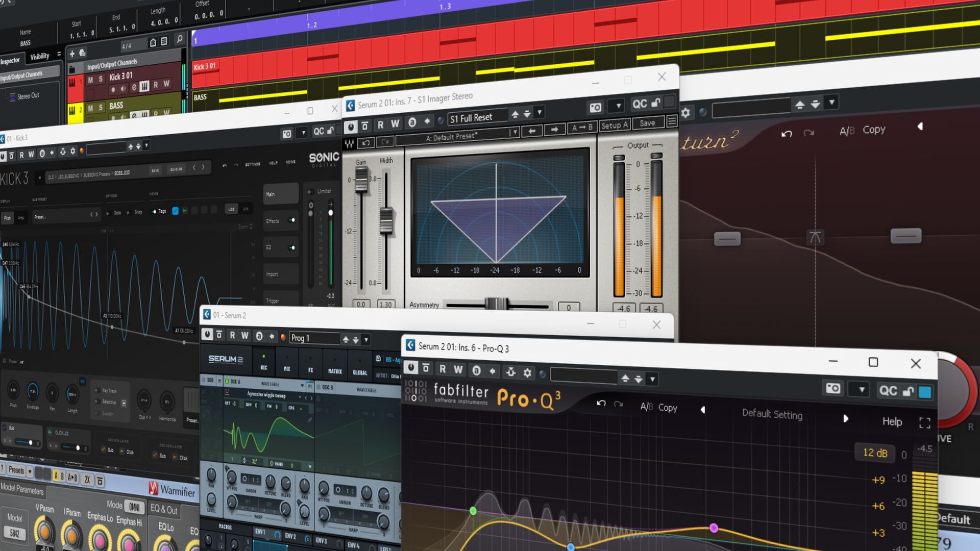Open the Waves hamburger menu icon

click(x=672, y=121)
